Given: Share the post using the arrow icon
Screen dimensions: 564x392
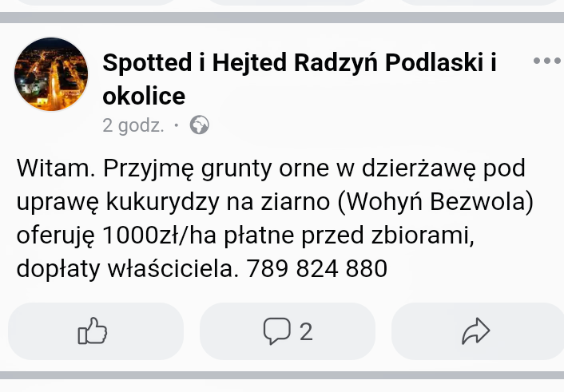Looking at the screenshot, I should click(x=475, y=331).
